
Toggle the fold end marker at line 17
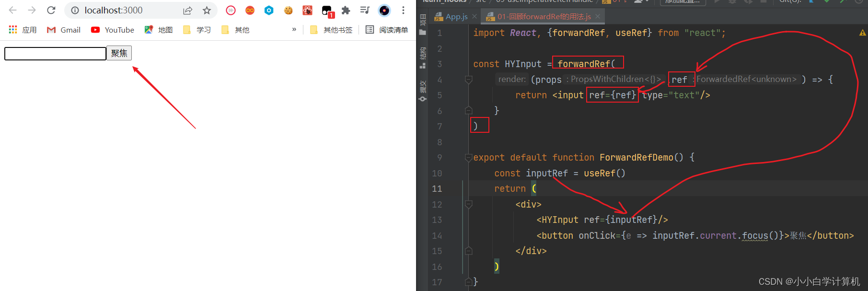[x=469, y=282]
